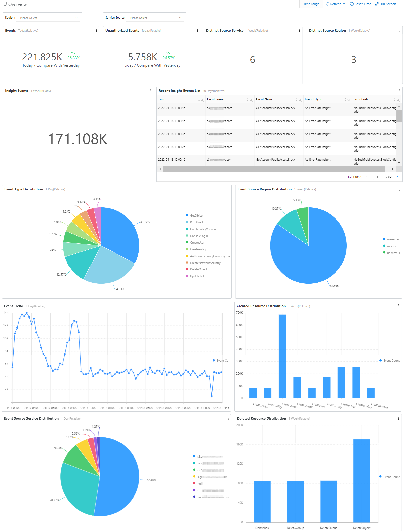Click the search icon in the Time column header
403x532 pixels.
202,100
